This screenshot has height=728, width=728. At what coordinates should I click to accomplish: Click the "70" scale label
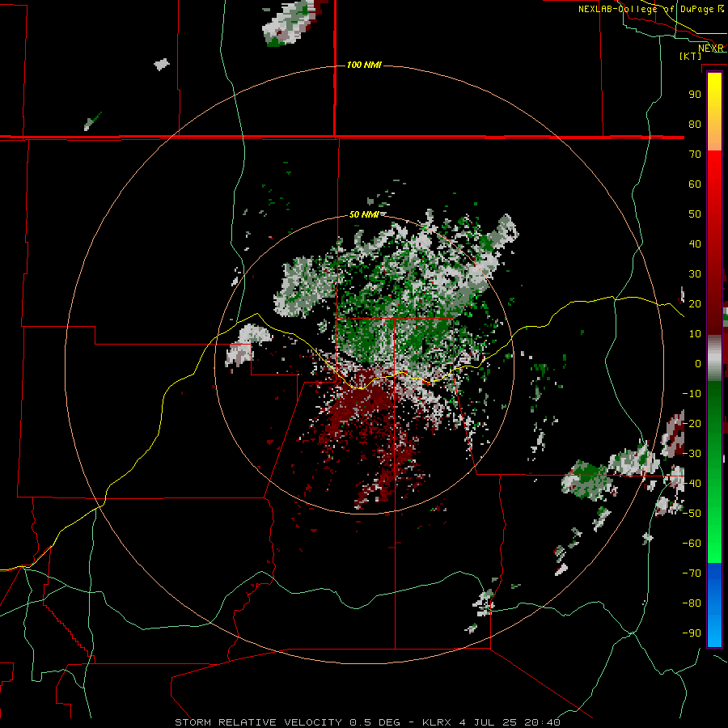coord(695,154)
